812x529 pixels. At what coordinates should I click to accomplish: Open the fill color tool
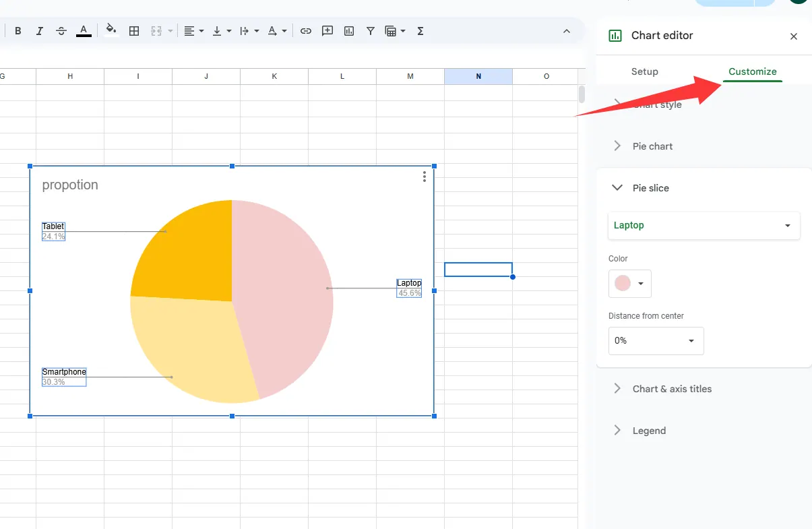[111, 30]
